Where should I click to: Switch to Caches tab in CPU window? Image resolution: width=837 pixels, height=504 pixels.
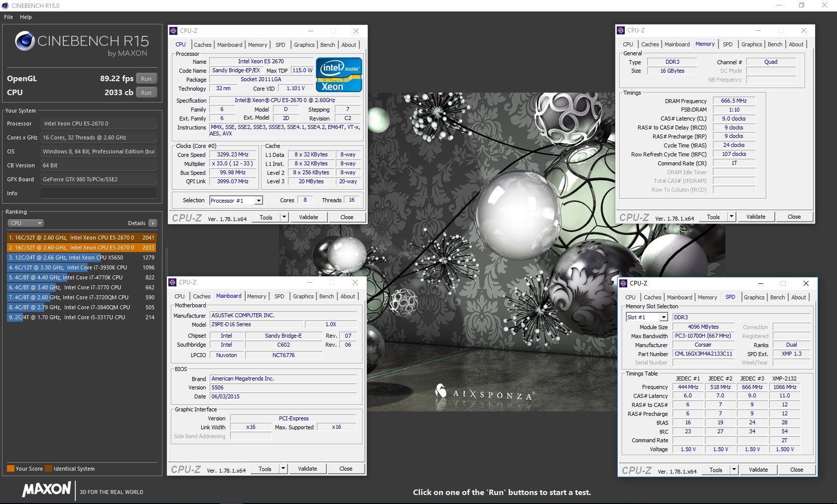pos(202,45)
